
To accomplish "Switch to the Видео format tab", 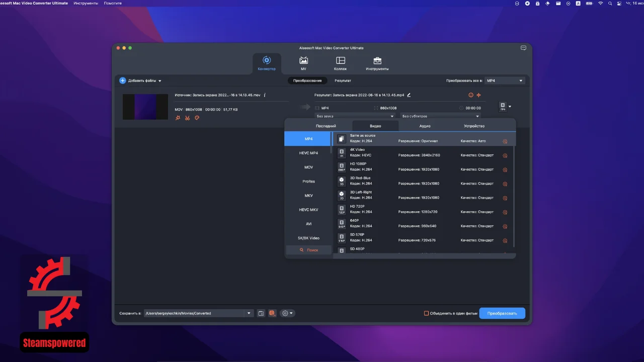I will click(x=375, y=126).
